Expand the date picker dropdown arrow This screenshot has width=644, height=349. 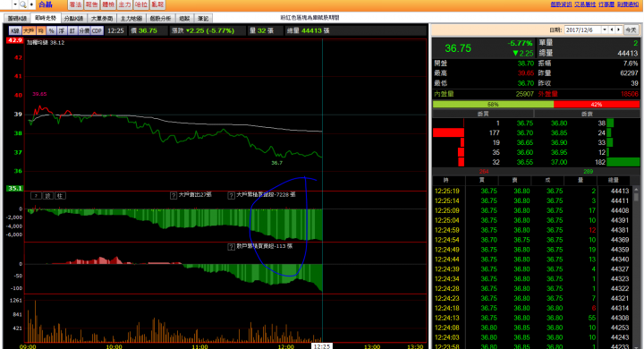[604, 30]
